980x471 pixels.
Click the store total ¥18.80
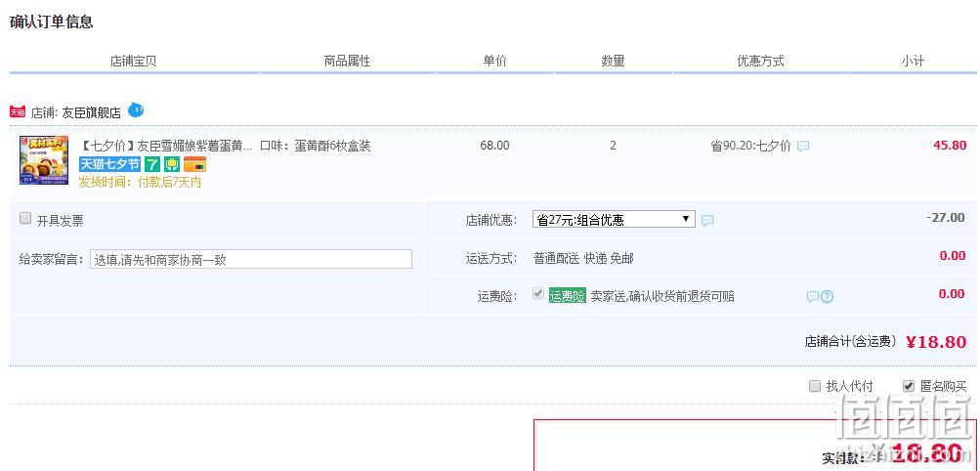click(x=936, y=342)
